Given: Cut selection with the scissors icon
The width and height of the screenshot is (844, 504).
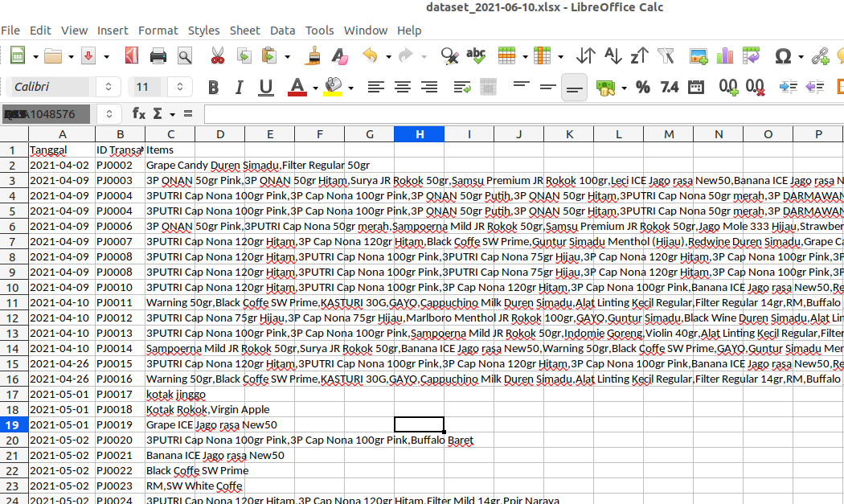Looking at the screenshot, I should pos(218,55).
